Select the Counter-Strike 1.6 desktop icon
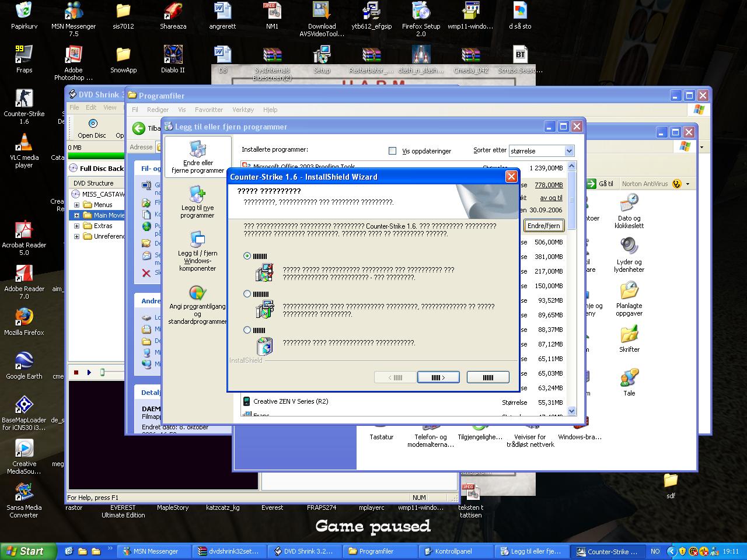 coord(24,107)
